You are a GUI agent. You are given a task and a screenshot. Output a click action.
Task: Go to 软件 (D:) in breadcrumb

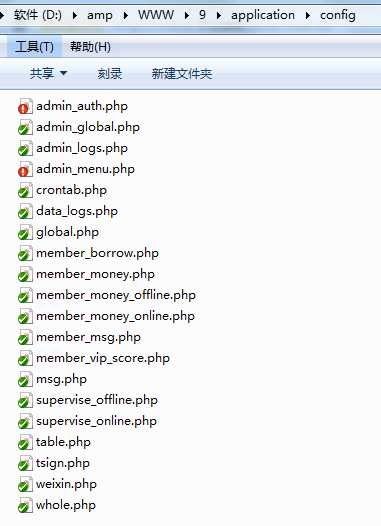tap(38, 15)
